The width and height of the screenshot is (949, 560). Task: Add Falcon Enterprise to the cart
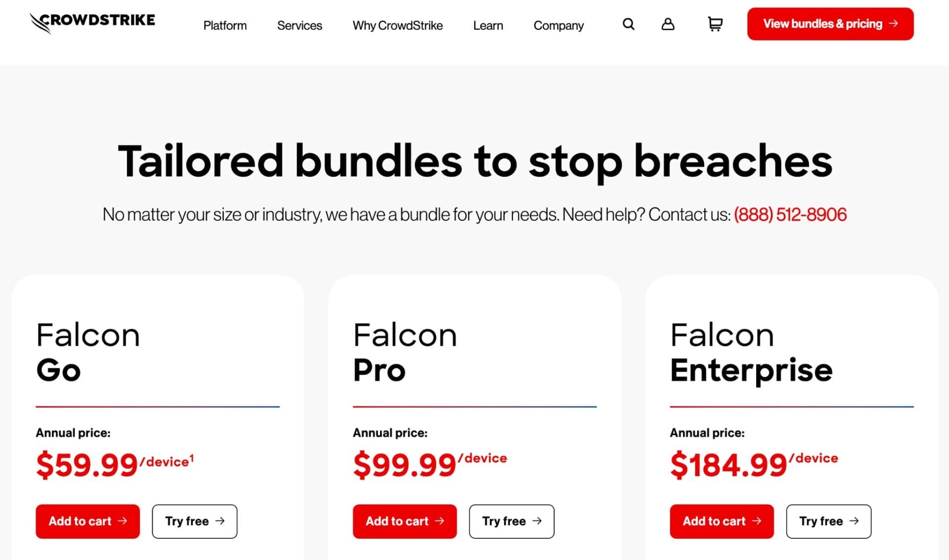(x=721, y=521)
